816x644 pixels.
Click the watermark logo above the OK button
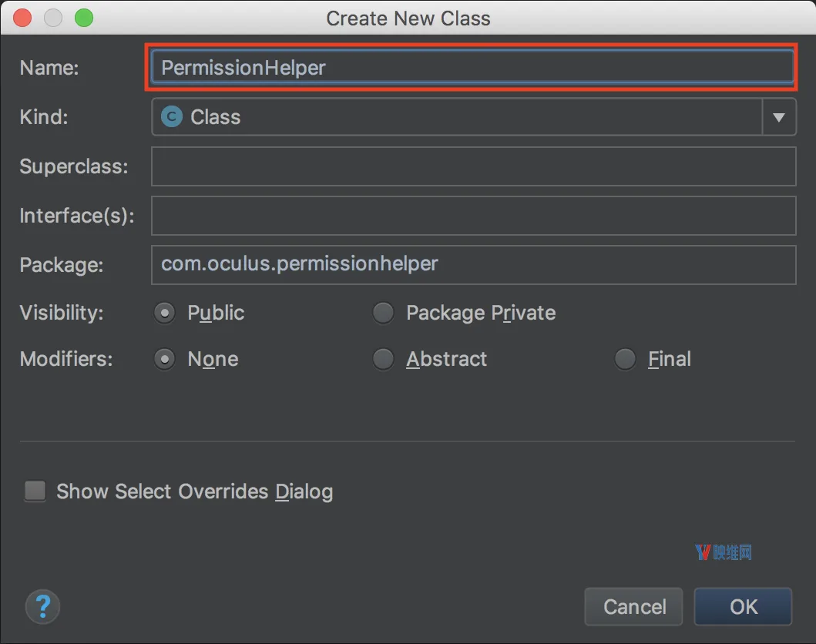724,552
